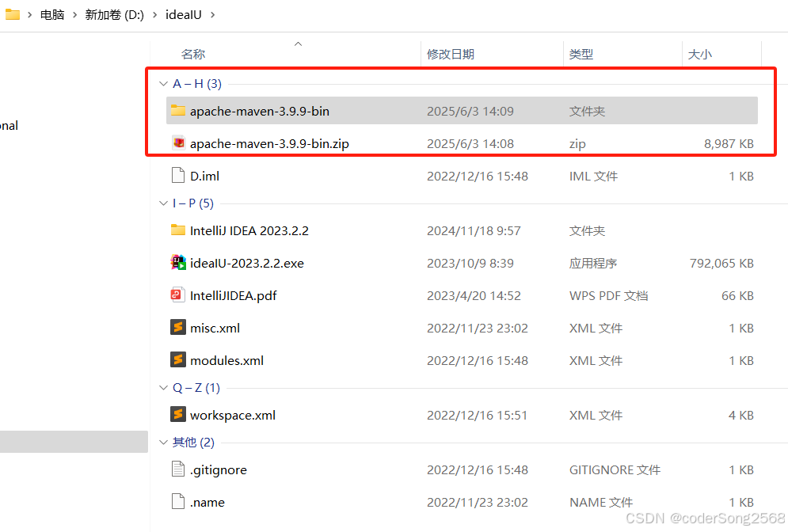This screenshot has height=532, width=788.
Task: Sort files by 类型 column header
Action: click(581, 55)
